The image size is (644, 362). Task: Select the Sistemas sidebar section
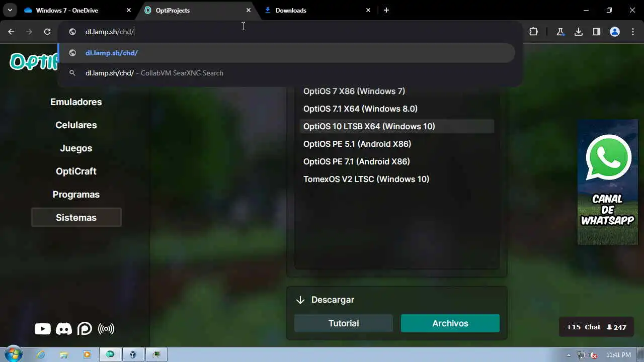tap(76, 218)
